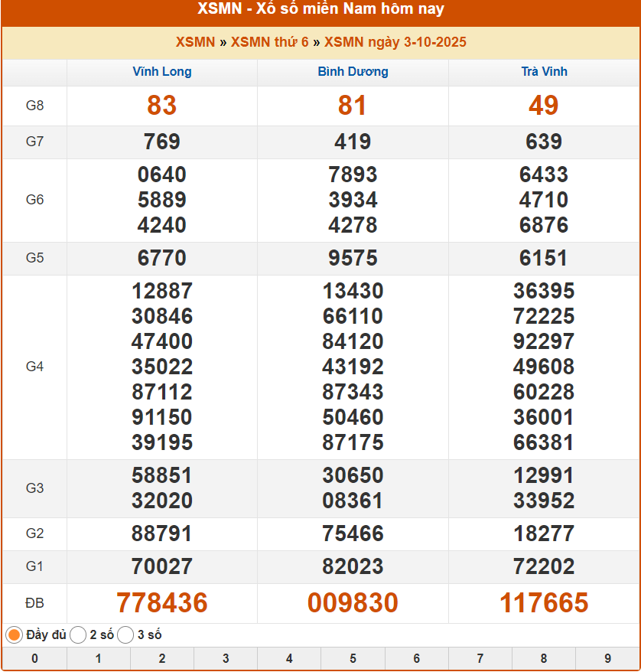Viewport: 641px width, 672px height.
Task: Open the XSMN breadcrumb link
Action: pyautogui.click(x=195, y=42)
